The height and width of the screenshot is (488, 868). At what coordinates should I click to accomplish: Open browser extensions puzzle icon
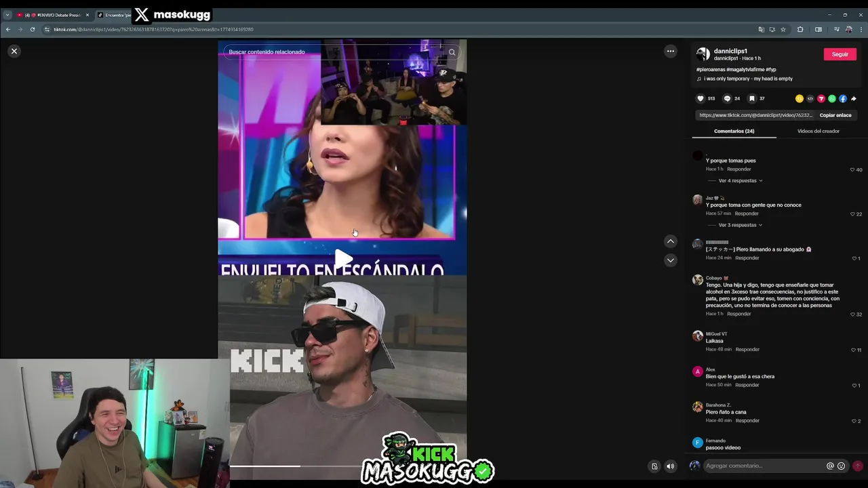[800, 29]
